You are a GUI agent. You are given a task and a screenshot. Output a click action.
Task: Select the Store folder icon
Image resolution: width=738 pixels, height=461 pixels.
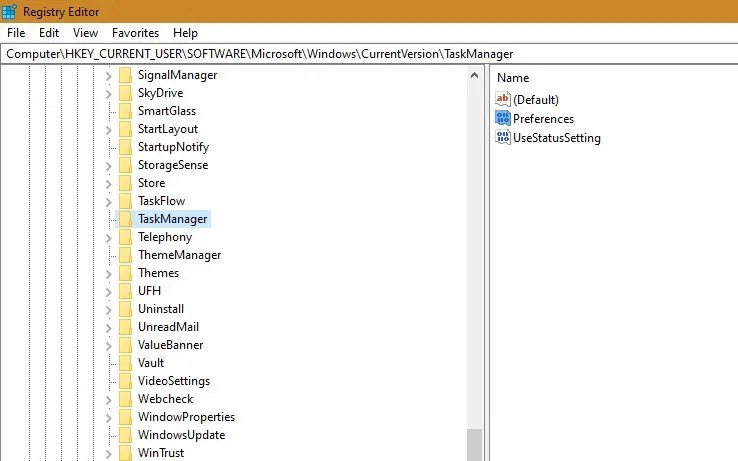pos(125,183)
